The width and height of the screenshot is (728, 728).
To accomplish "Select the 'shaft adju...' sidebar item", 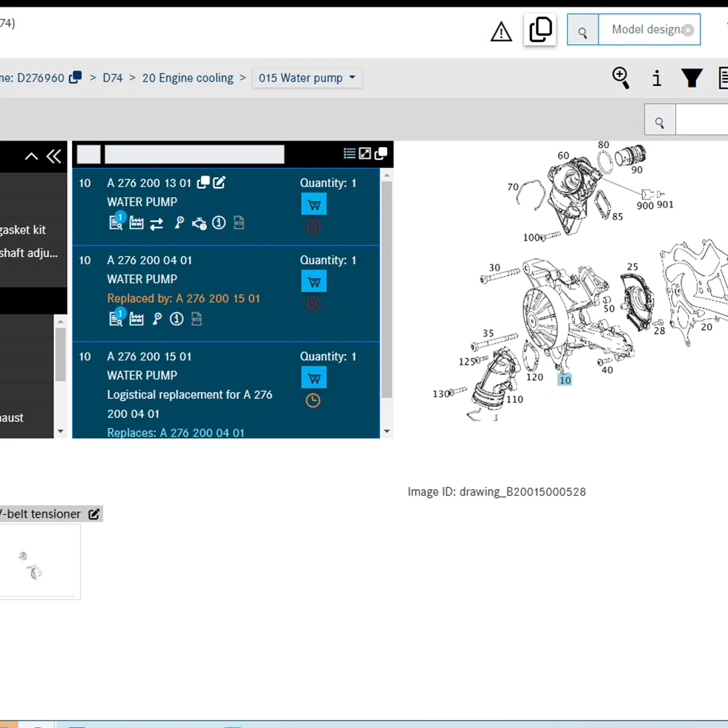I will 29,253.
